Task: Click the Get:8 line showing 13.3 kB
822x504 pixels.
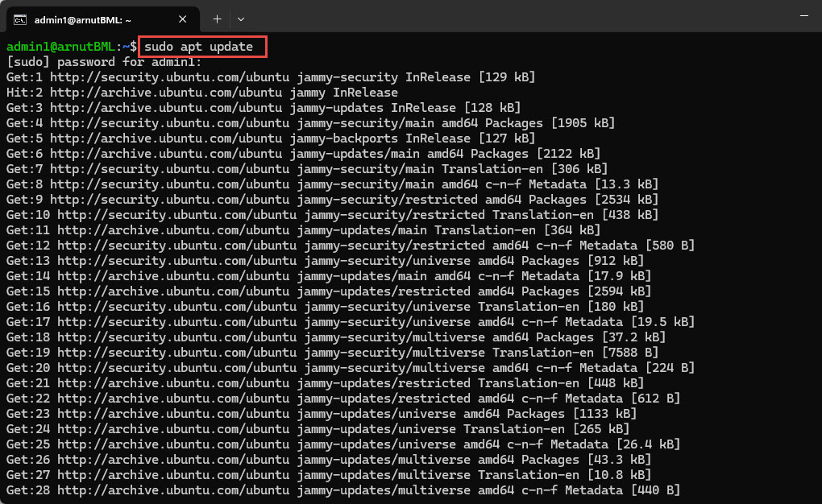Action: [332, 184]
